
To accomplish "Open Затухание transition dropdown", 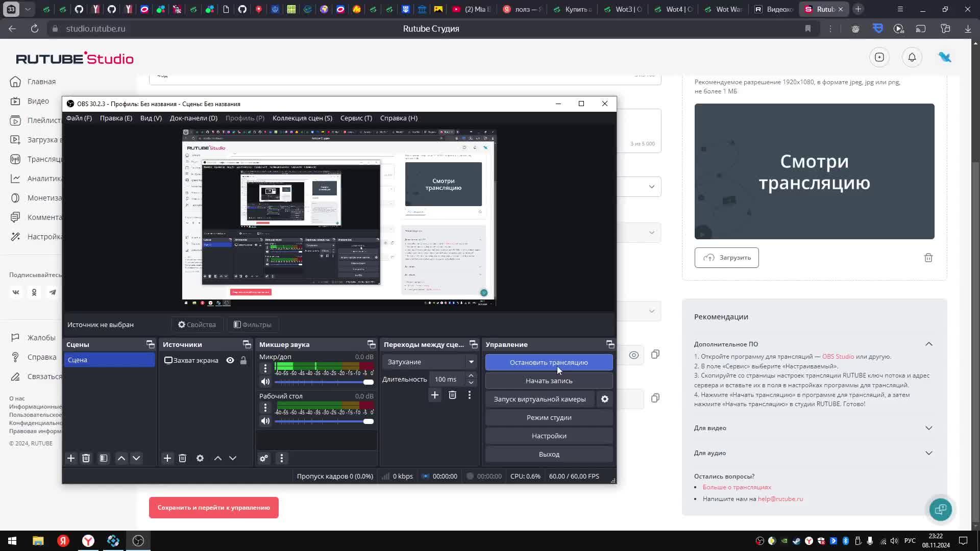I will tap(429, 362).
